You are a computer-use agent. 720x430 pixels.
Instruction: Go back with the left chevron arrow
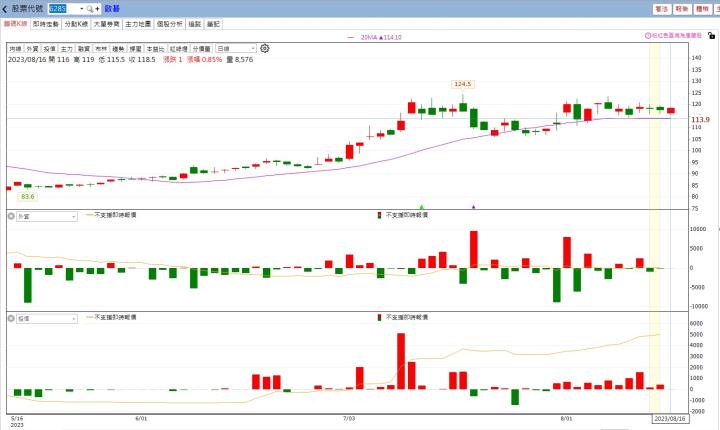pos(5,9)
